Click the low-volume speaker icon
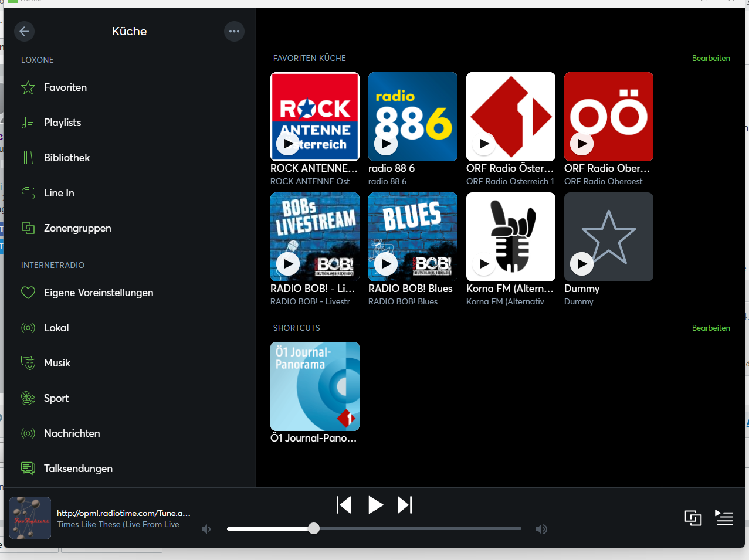The height and width of the screenshot is (560, 749). (206, 530)
